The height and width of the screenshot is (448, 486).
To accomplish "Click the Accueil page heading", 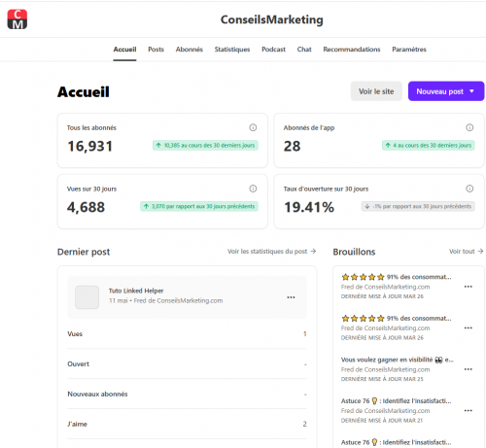I will [x=84, y=92].
